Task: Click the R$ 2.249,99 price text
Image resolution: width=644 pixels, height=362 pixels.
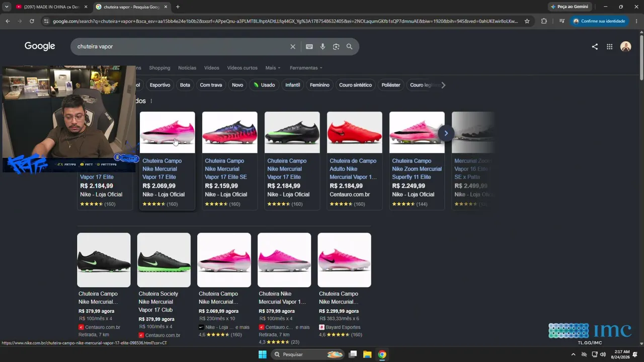Action: [409, 186]
